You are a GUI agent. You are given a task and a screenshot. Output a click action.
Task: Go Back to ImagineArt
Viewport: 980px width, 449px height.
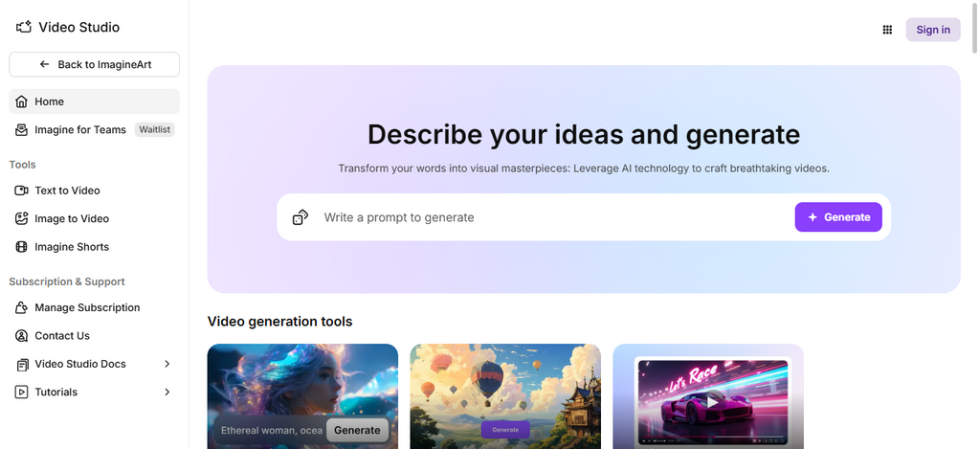(x=94, y=64)
